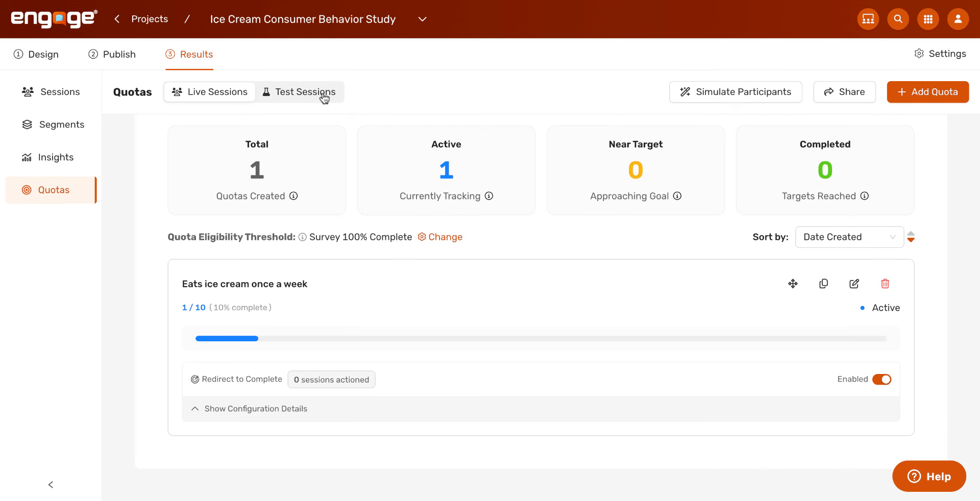
Task: Click the quota title Eats ice cream once a week
Action: 244,284
